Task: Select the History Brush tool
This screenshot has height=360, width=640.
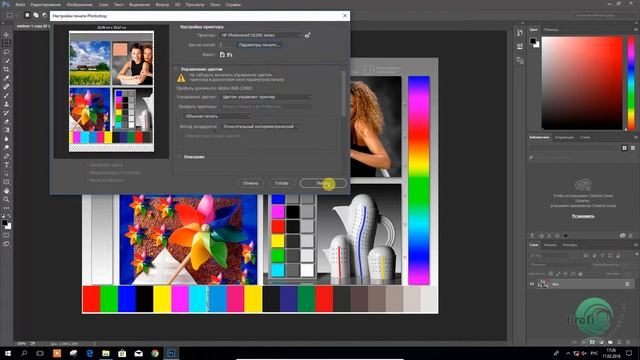Action: 6,113
